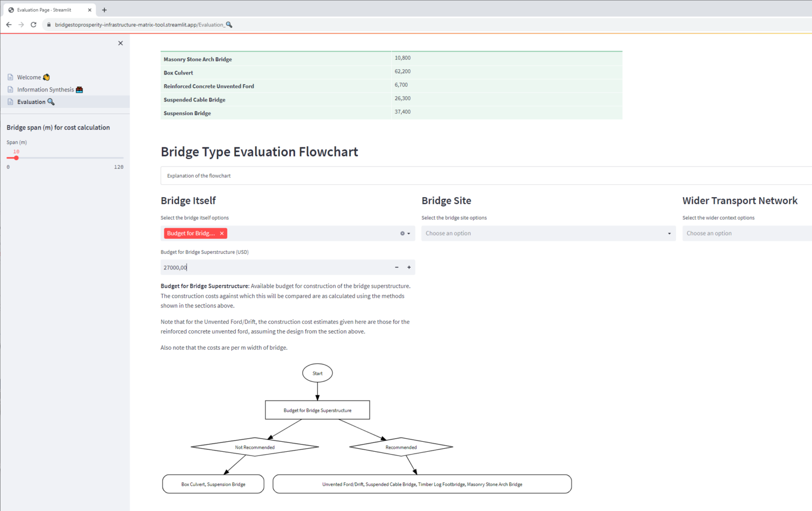Open the Information Synthesis page

[45, 90]
